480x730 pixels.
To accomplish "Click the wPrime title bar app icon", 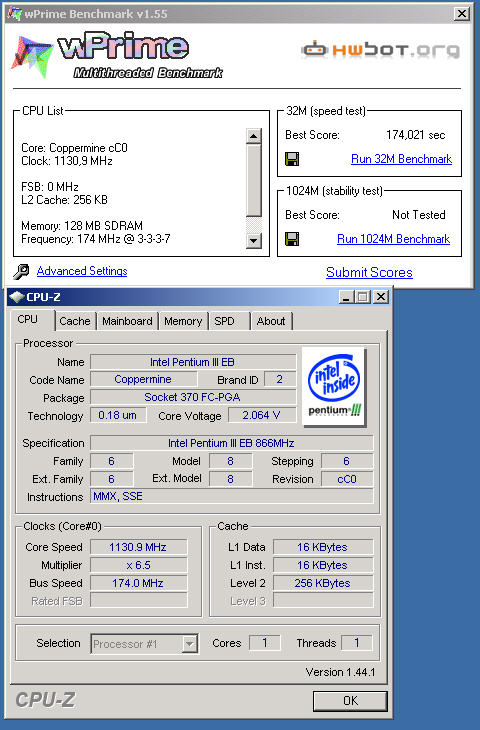I will 14,14.
